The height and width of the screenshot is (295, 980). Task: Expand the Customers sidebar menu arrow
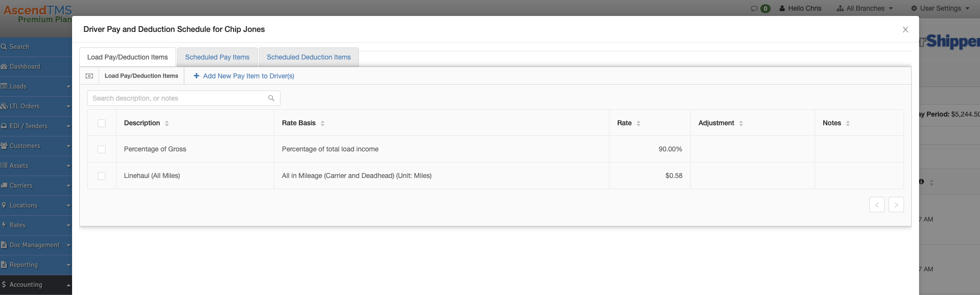69,146
